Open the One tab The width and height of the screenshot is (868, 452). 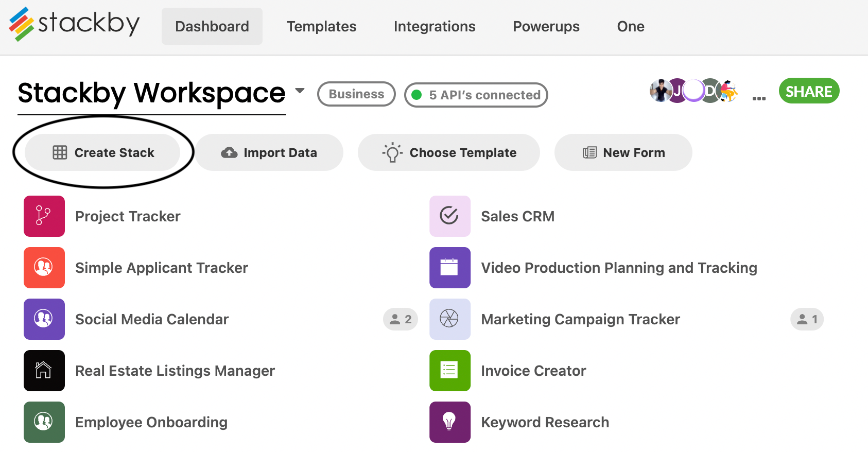point(631,26)
